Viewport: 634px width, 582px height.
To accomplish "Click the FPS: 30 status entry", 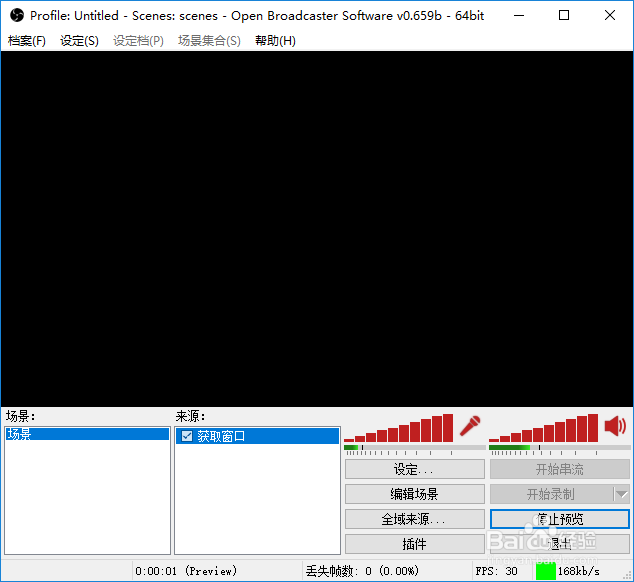I will [497, 571].
